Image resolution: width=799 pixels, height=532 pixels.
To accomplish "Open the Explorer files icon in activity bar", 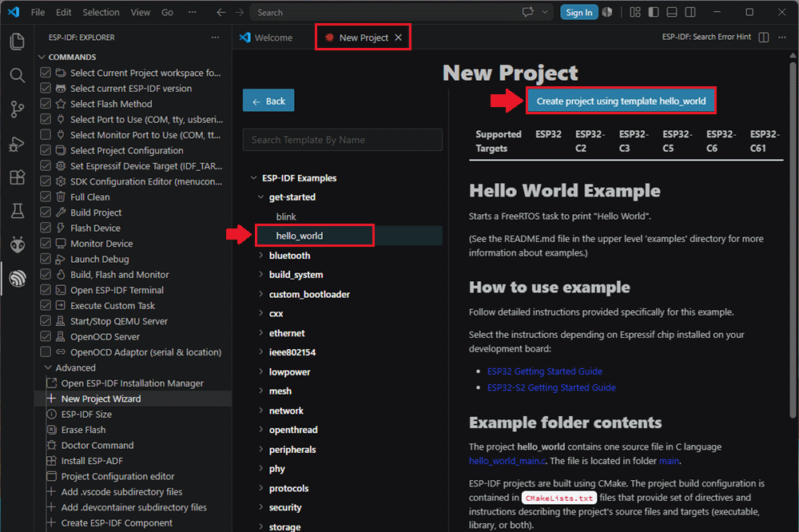I will (x=18, y=42).
